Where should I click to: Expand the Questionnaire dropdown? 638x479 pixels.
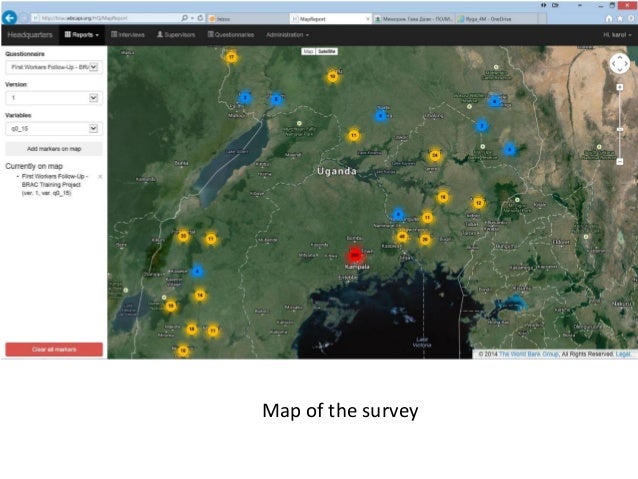pos(53,68)
